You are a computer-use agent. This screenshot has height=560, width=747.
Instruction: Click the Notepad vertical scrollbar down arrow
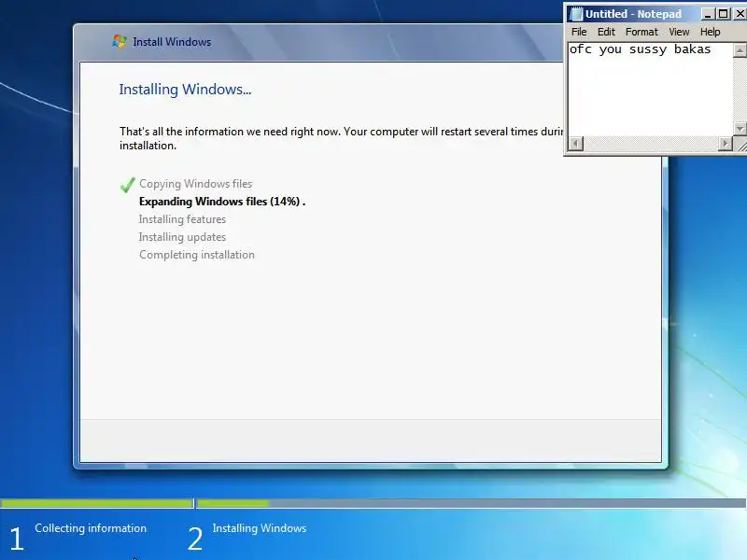point(740,128)
